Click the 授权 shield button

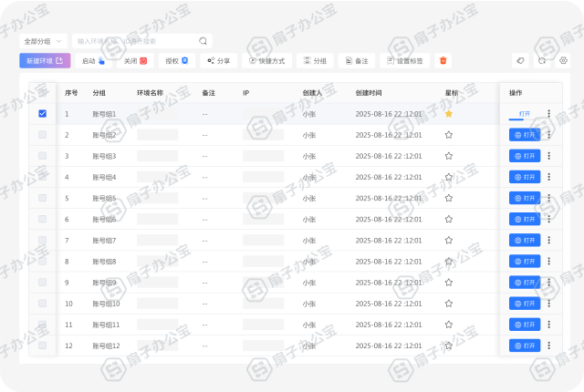point(176,61)
